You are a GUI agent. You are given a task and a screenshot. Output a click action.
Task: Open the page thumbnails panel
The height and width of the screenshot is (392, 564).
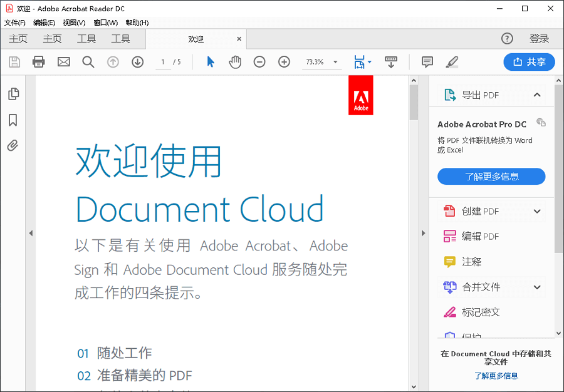(x=13, y=94)
